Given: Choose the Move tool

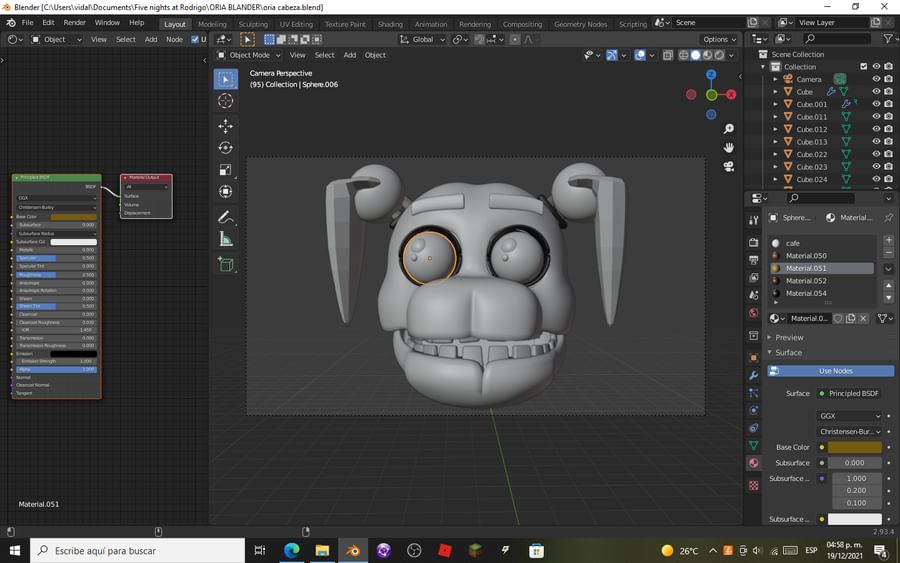Looking at the screenshot, I should point(226,126).
